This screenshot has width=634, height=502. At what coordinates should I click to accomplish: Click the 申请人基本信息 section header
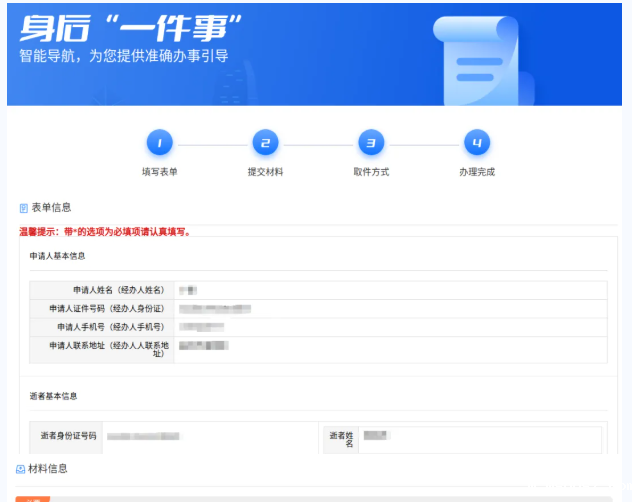[x=64, y=256]
